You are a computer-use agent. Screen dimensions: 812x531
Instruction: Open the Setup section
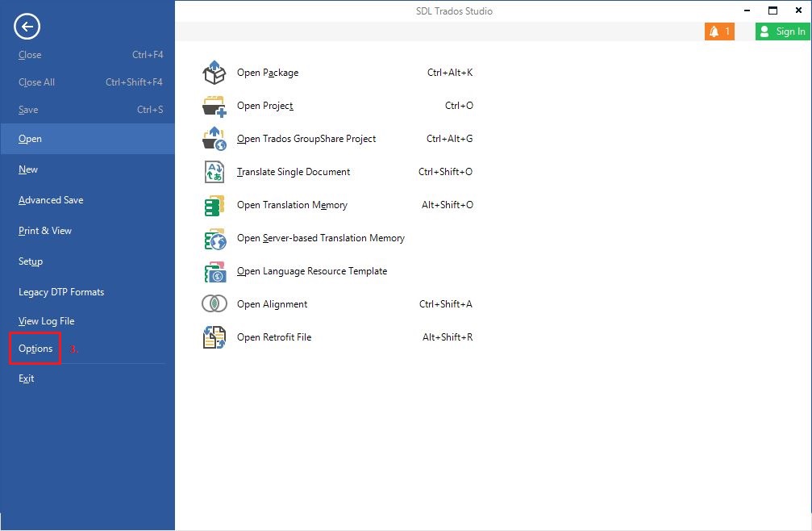31,261
